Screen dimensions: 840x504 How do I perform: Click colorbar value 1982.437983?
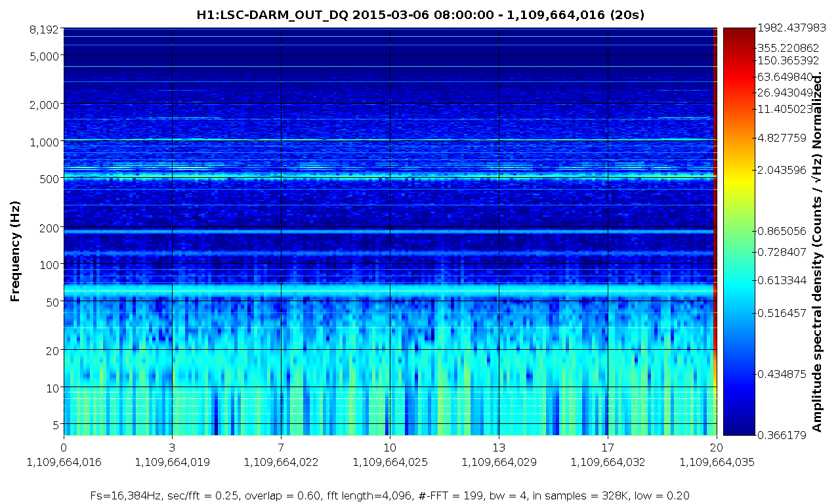[791, 28]
